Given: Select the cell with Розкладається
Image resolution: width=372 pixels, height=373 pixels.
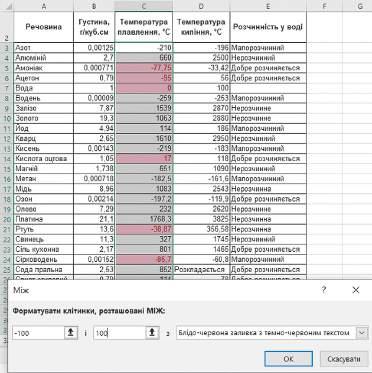Looking at the screenshot, I should coord(201,269).
